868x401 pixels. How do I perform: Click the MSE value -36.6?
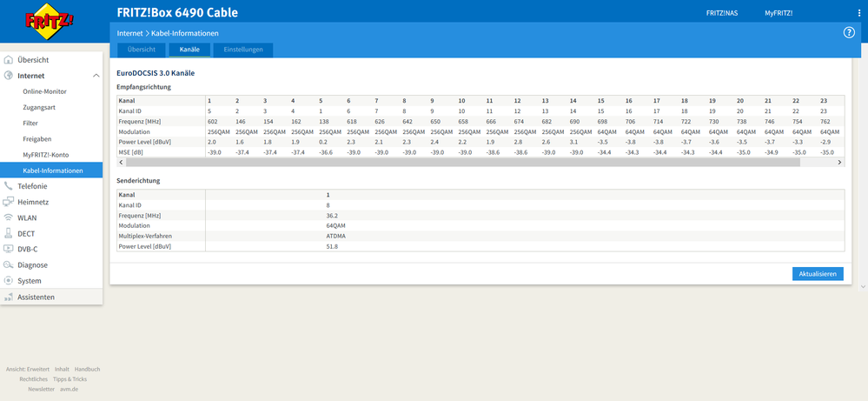tap(326, 152)
